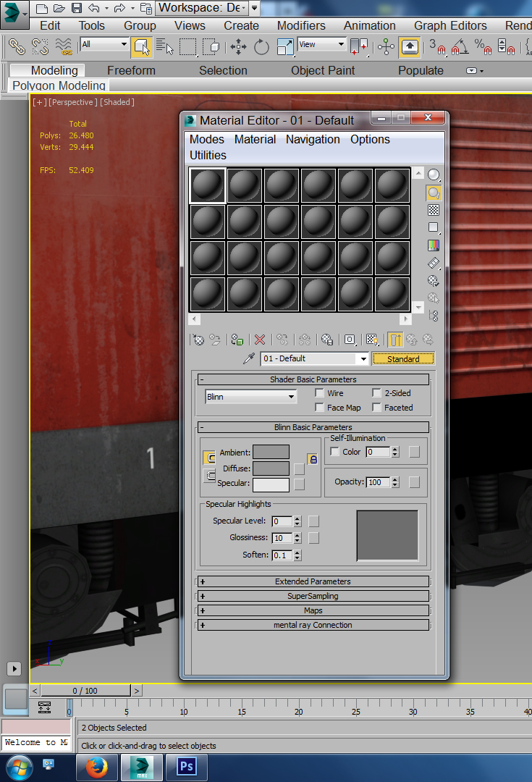Open Material Editor Utilities menu
The width and height of the screenshot is (532, 782).
[208, 155]
